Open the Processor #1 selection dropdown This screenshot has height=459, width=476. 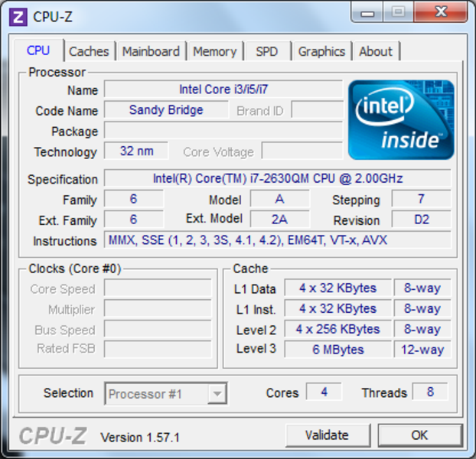(166, 393)
